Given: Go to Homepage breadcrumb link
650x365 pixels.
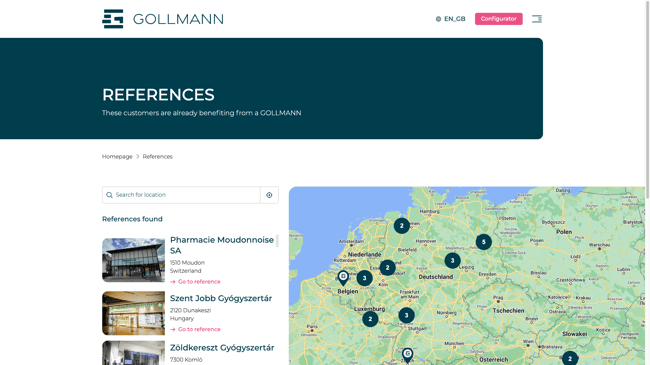Looking at the screenshot, I should click(117, 156).
